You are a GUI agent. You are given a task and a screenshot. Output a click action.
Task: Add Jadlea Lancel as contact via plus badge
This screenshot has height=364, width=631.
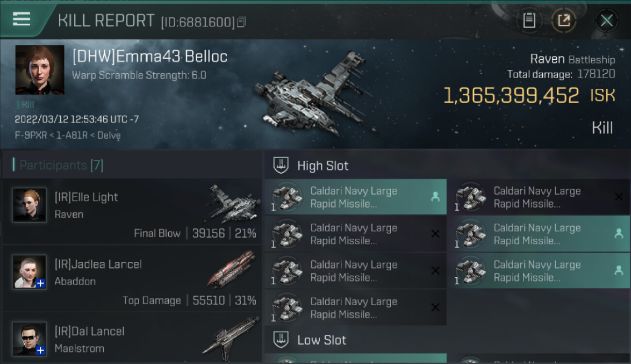[41, 283]
